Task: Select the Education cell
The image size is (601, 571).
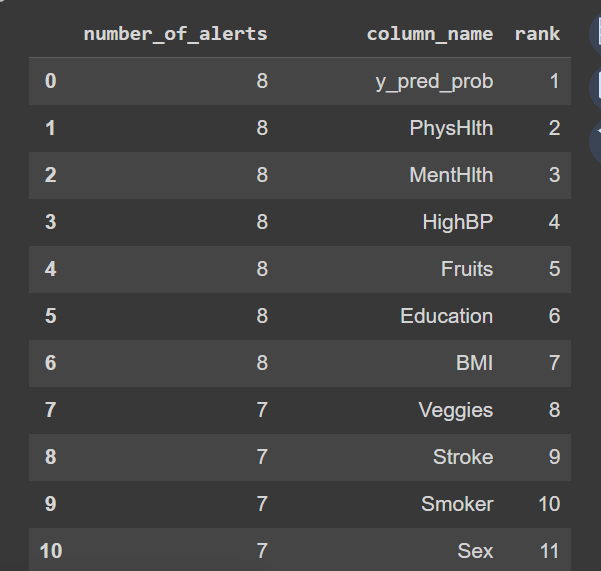Action: pyautogui.click(x=446, y=316)
